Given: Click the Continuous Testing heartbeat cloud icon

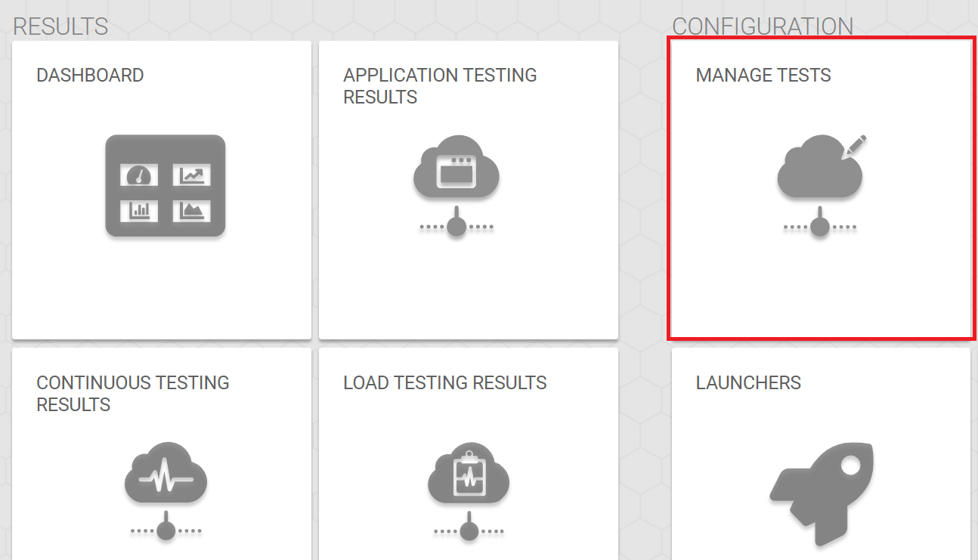Looking at the screenshot, I should (x=166, y=492).
